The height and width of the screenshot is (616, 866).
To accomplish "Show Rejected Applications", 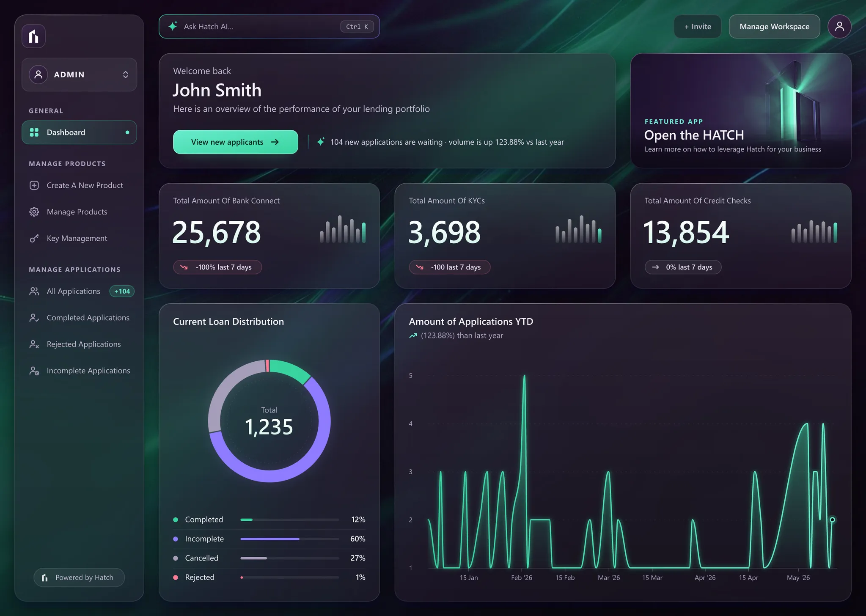I will (x=79, y=344).
